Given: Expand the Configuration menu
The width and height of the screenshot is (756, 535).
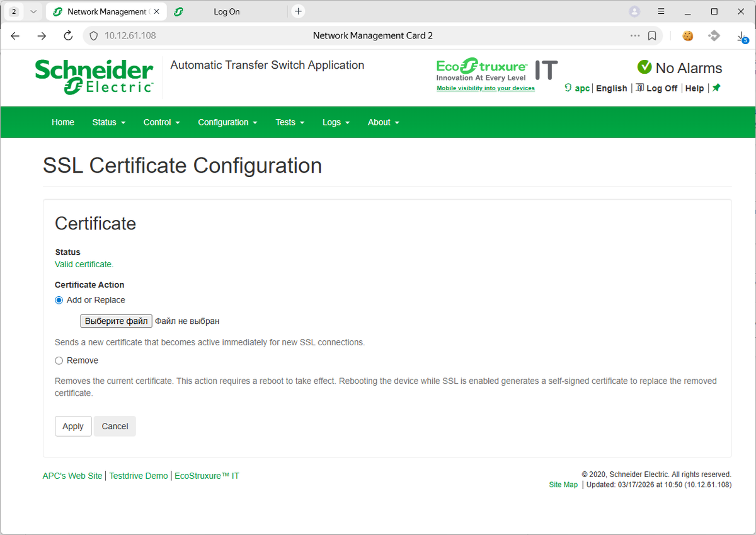Looking at the screenshot, I should click(x=227, y=122).
